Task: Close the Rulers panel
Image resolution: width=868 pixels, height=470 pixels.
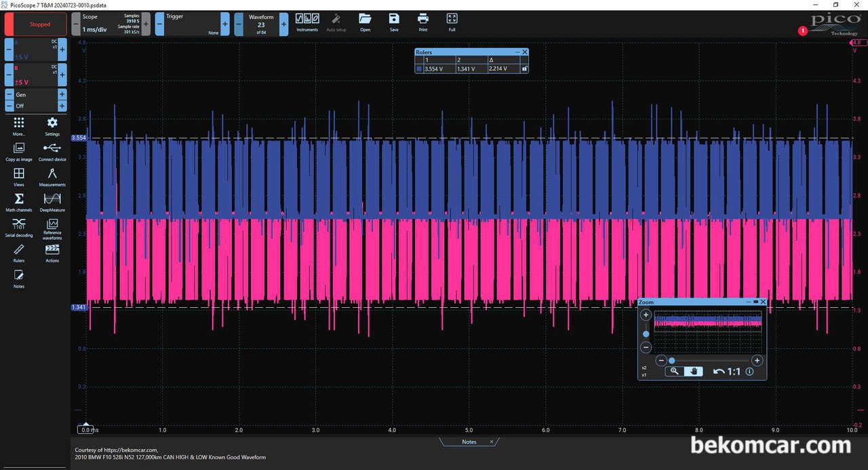Action: tap(524, 52)
